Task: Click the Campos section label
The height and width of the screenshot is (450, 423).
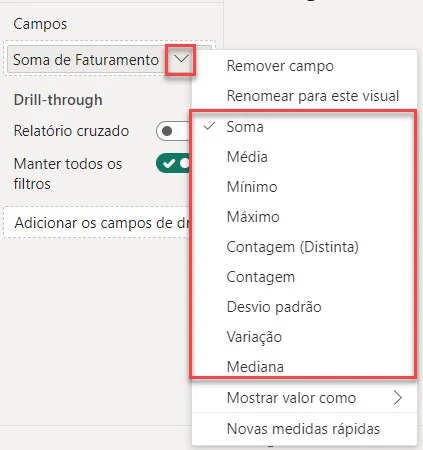Action: point(40,24)
